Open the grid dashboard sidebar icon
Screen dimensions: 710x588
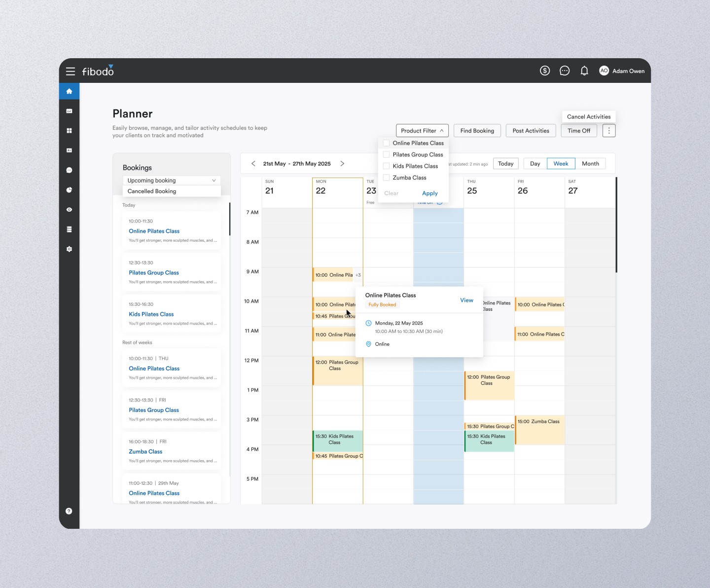(x=69, y=131)
